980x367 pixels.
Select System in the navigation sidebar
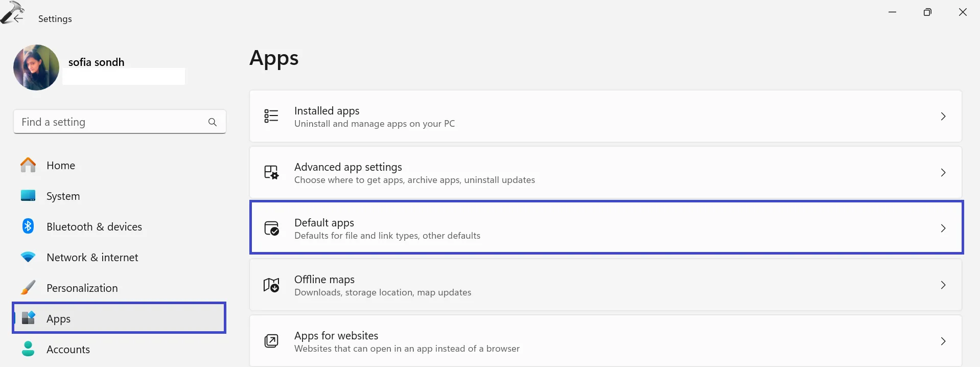point(63,196)
